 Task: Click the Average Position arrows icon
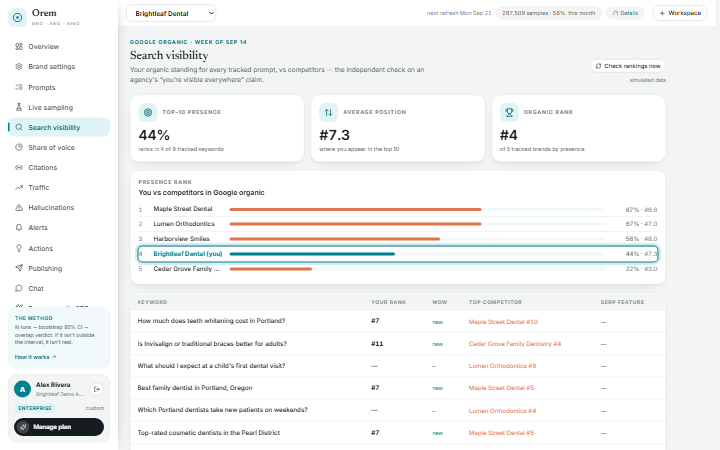pyautogui.click(x=328, y=112)
